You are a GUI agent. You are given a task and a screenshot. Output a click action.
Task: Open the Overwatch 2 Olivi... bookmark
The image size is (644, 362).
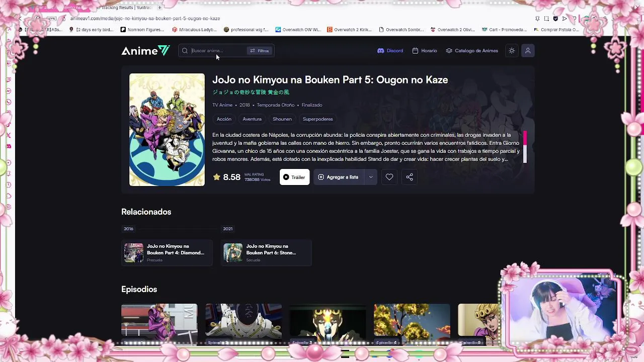click(452, 30)
